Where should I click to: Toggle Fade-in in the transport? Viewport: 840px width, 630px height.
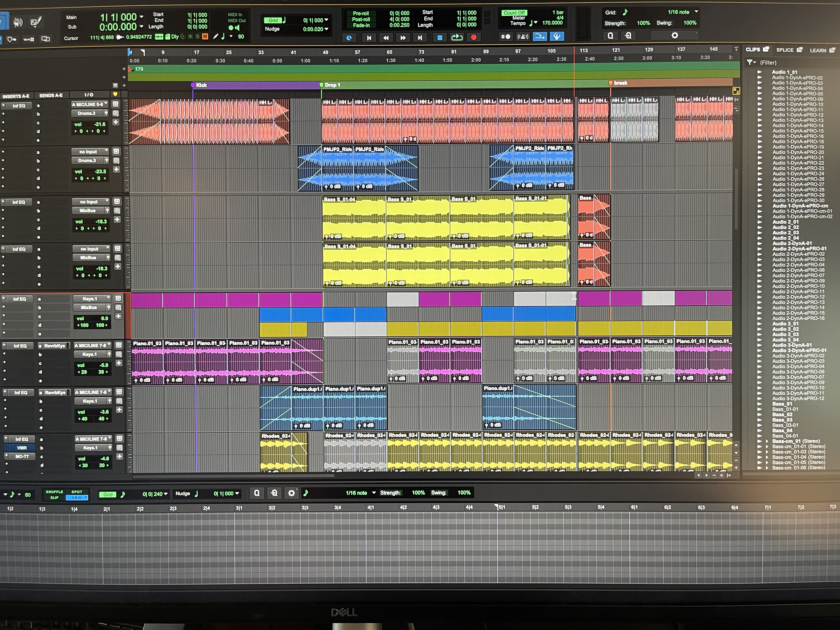(x=361, y=25)
